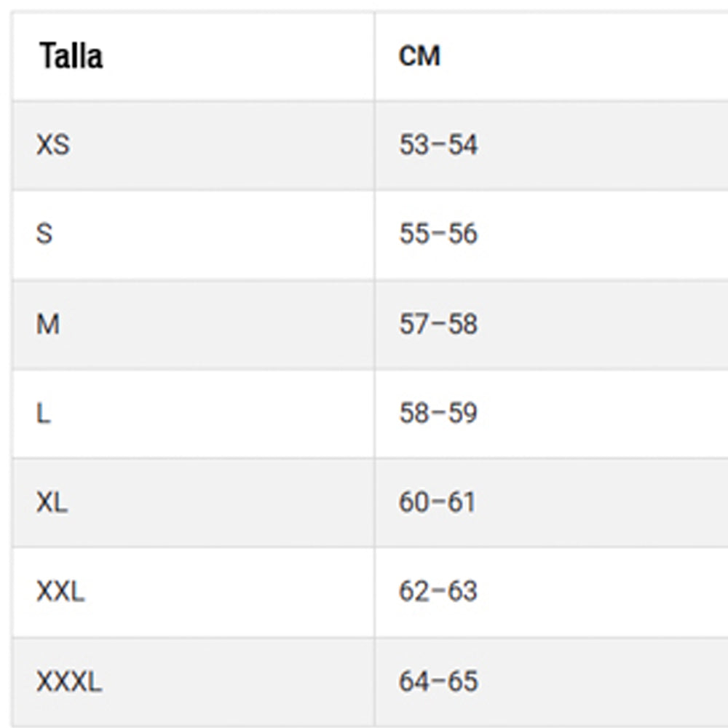Click the CM column header
Image resolution: width=728 pixels, height=728 pixels.
(419, 56)
